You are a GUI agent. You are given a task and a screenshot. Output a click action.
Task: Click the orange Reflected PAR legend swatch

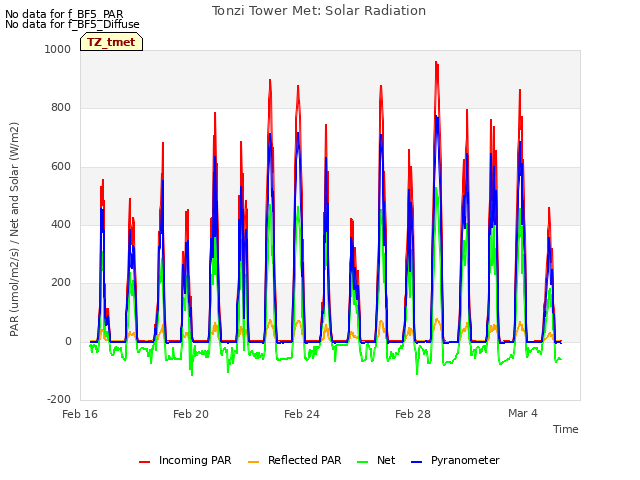click(253, 462)
